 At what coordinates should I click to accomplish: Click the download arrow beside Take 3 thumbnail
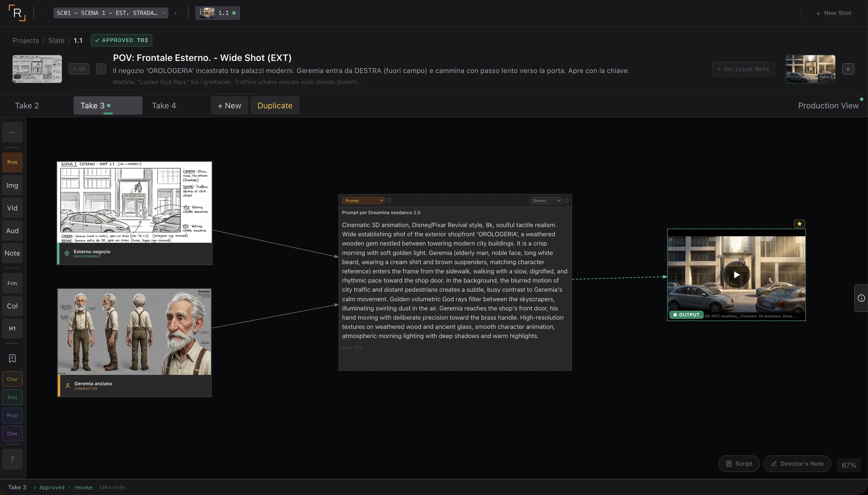[x=848, y=69]
